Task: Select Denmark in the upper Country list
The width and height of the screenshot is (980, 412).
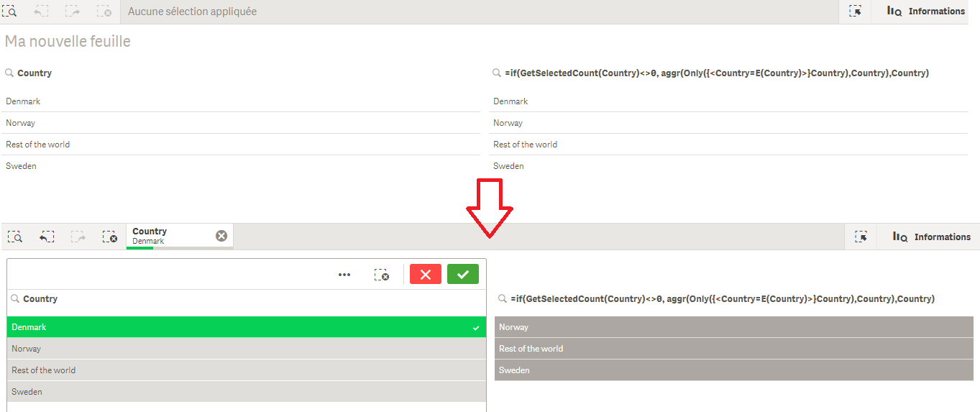Action: 242,101
